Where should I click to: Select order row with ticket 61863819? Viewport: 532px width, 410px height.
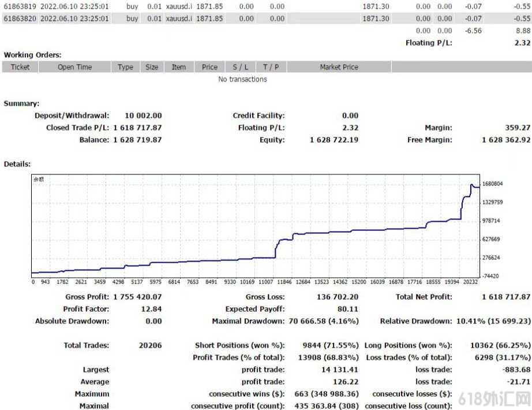click(x=267, y=6)
